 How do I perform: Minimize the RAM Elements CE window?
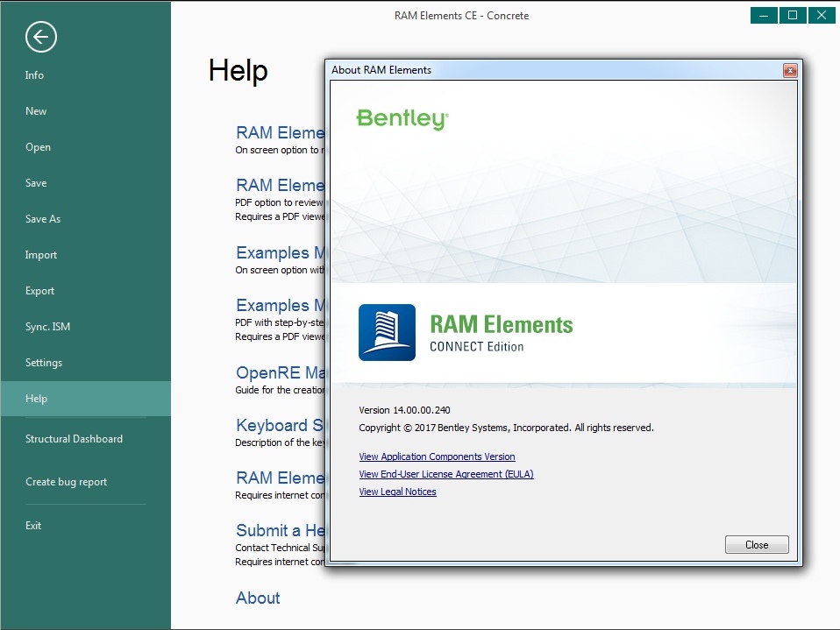(x=764, y=16)
